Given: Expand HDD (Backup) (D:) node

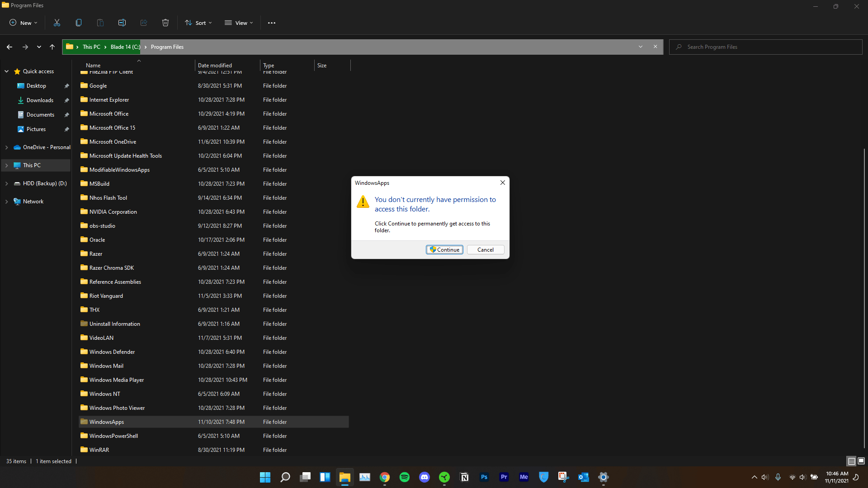Looking at the screenshot, I should pyautogui.click(x=7, y=183).
